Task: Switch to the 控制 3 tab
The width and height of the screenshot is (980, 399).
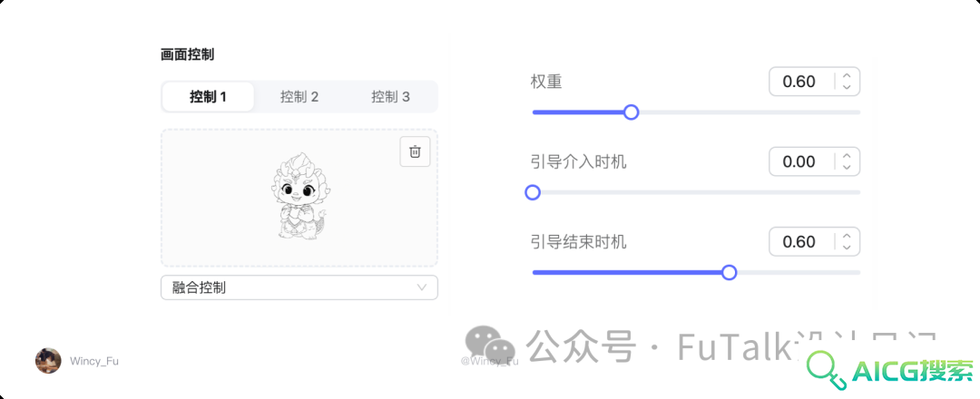Action: (x=390, y=97)
